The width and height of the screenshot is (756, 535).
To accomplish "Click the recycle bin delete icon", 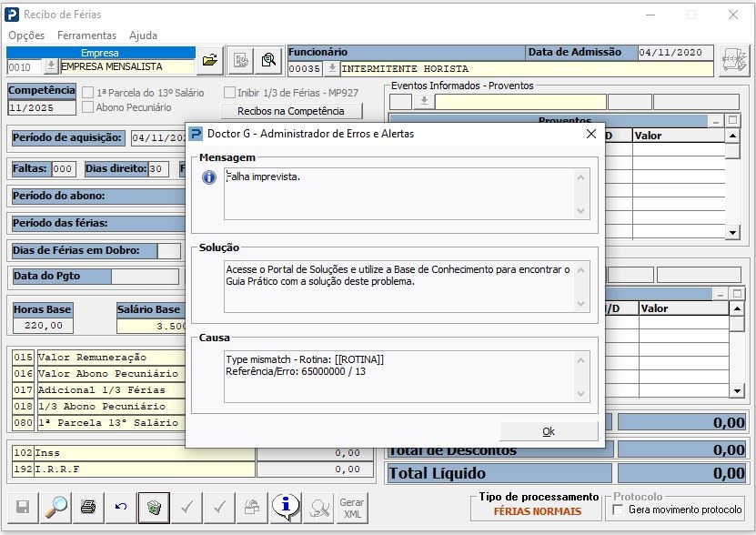I will click(154, 508).
